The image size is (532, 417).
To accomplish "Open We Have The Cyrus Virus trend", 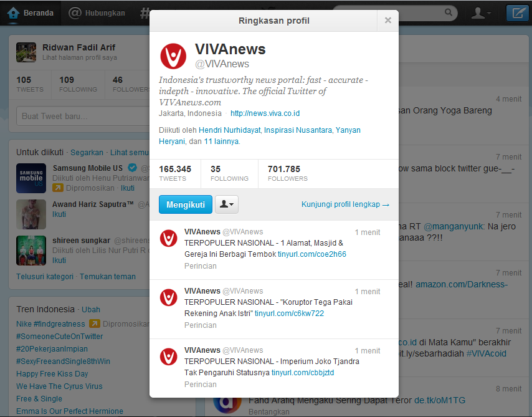I will [59, 386].
